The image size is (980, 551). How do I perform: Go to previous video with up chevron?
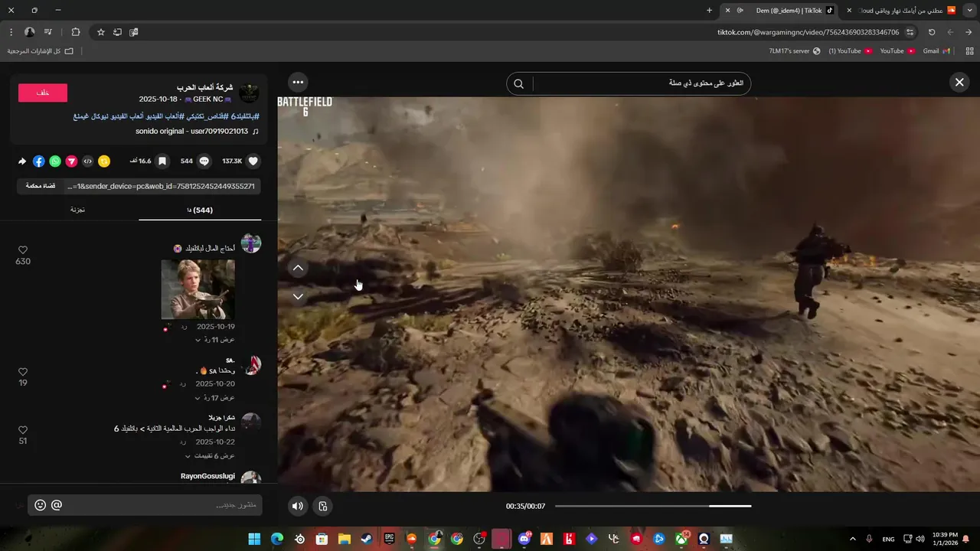(x=298, y=268)
